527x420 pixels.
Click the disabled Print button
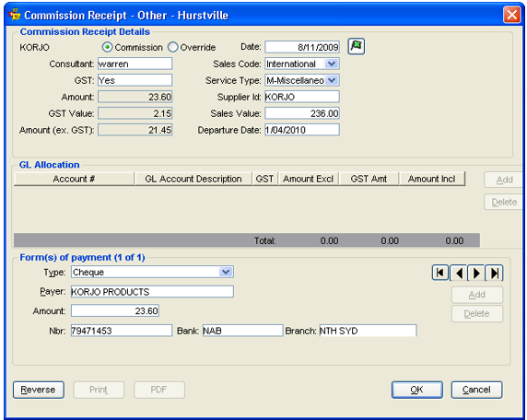pos(99,390)
